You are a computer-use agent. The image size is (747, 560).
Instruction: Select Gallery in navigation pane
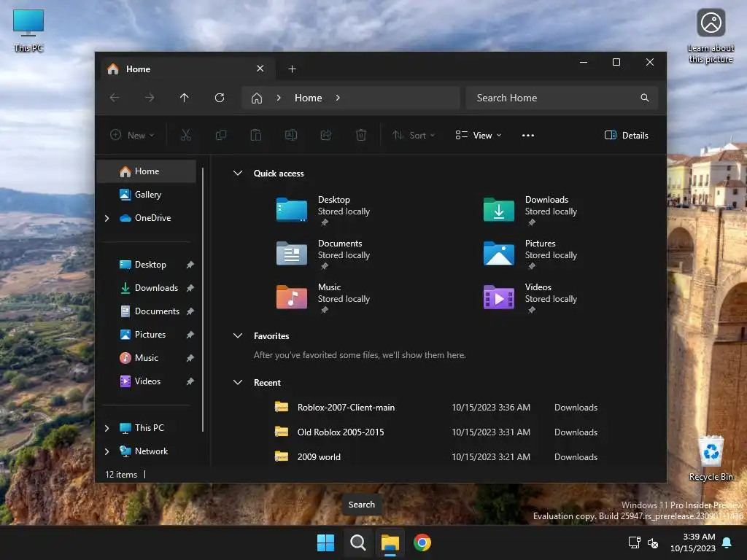coord(147,194)
